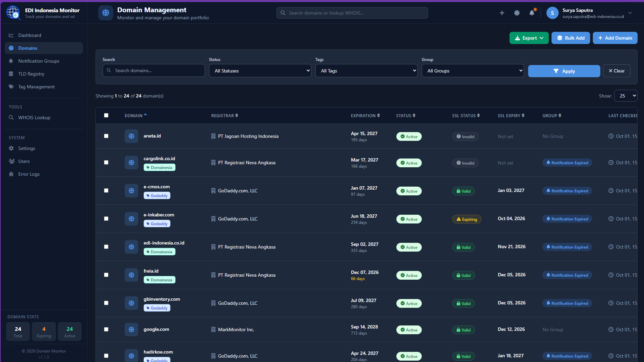Click Notification Expired badge for cargolink.co.id
The image size is (644, 362).
(567, 163)
